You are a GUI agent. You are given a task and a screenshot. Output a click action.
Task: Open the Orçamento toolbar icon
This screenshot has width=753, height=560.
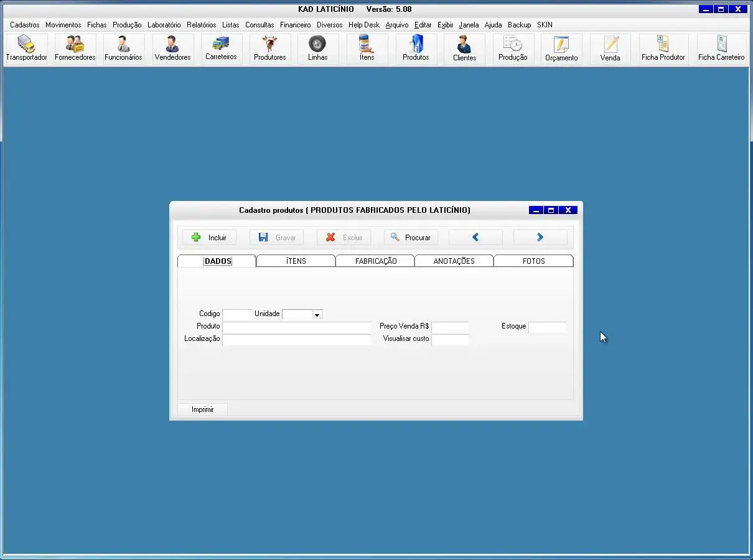pyautogui.click(x=561, y=49)
